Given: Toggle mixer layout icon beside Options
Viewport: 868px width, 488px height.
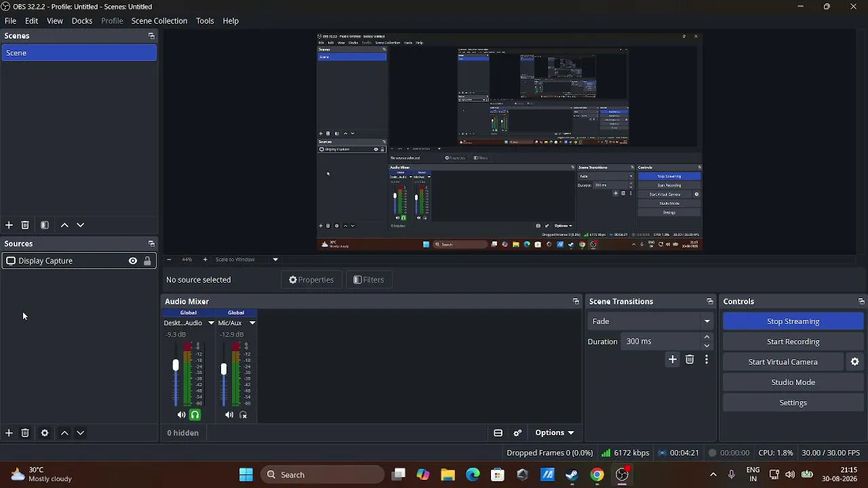Looking at the screenshot, I should [498, 433].
